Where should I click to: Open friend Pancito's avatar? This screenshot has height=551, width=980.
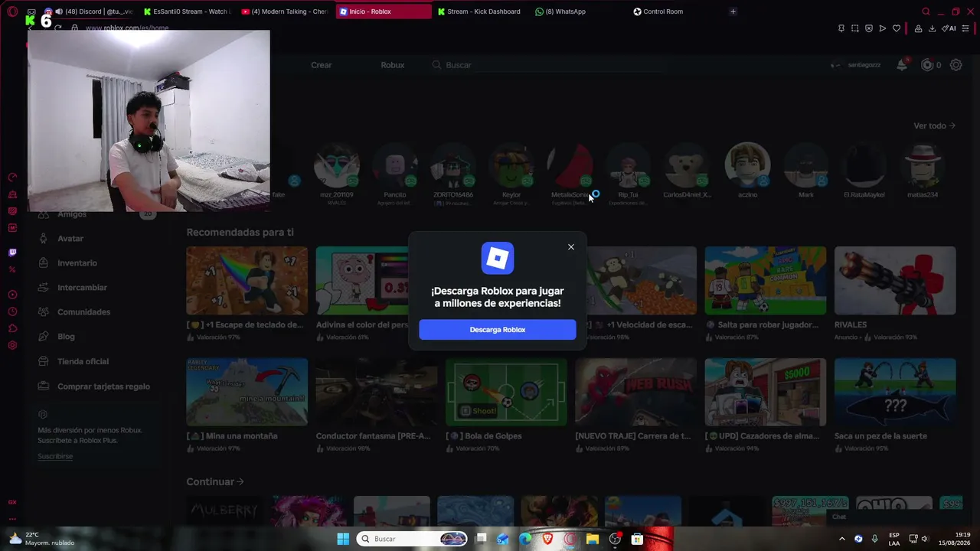click(395, 165)
